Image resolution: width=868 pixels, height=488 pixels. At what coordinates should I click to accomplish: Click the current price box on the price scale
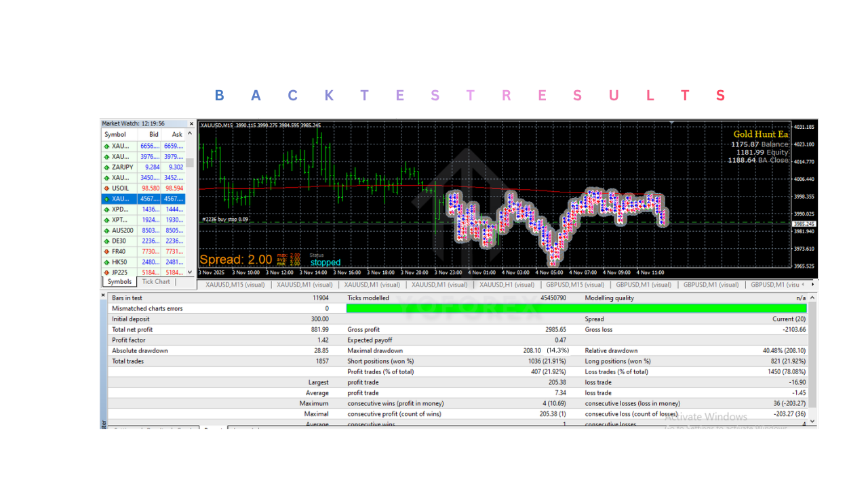point(804,224)
